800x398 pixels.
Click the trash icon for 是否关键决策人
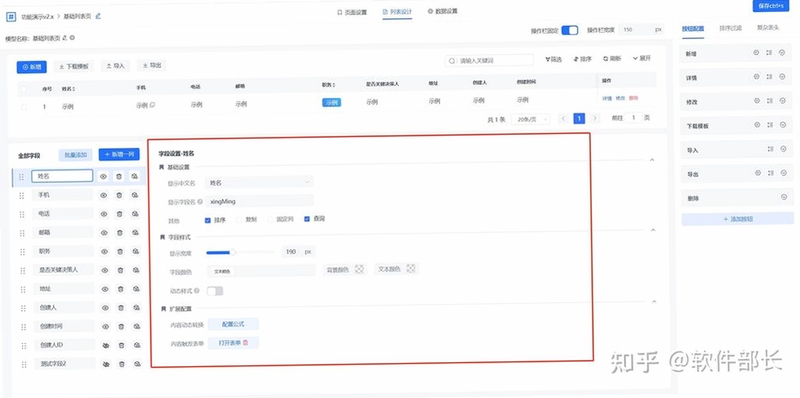click(x=120, y=270)
